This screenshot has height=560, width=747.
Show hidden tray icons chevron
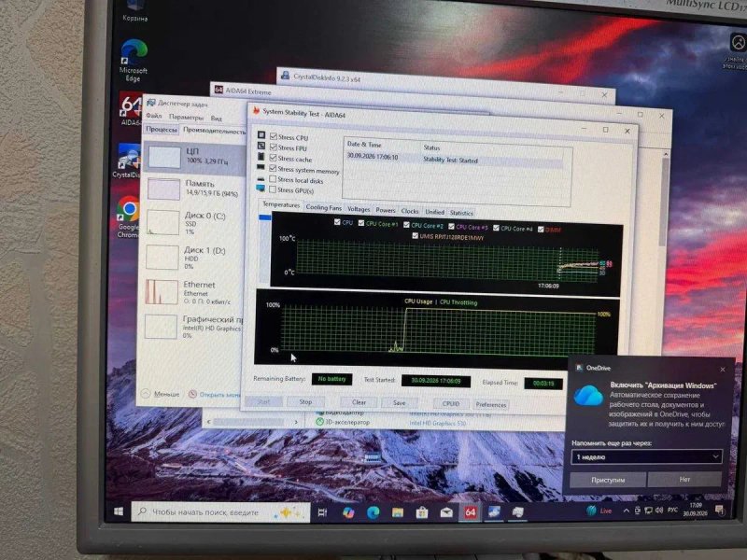click(x=626, y=511)
